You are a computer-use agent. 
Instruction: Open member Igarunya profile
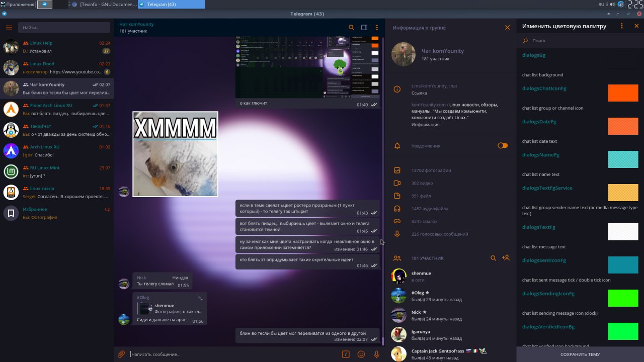pyautogui.click(x=451, y=335)
